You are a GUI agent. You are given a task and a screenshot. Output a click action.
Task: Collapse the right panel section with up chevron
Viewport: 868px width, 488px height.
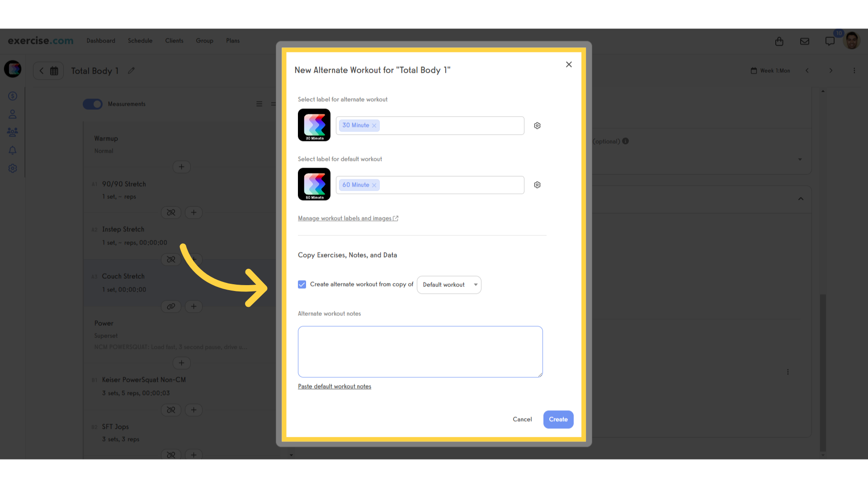point(801,199)
